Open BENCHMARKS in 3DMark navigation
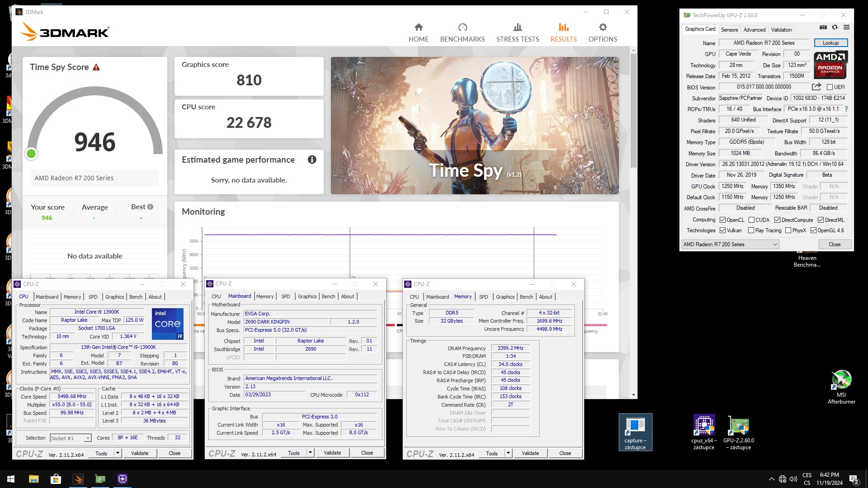868x488 pixels. pos(462,33)
